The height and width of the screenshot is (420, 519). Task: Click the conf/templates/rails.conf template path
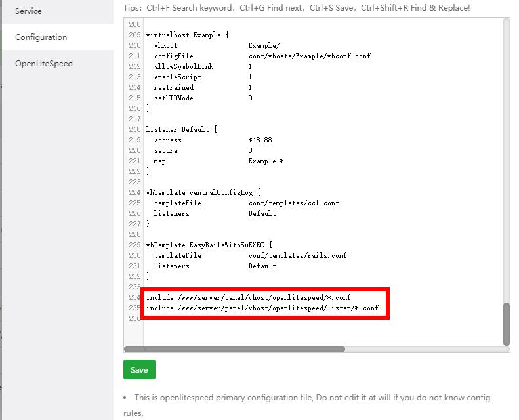point(297,255)
